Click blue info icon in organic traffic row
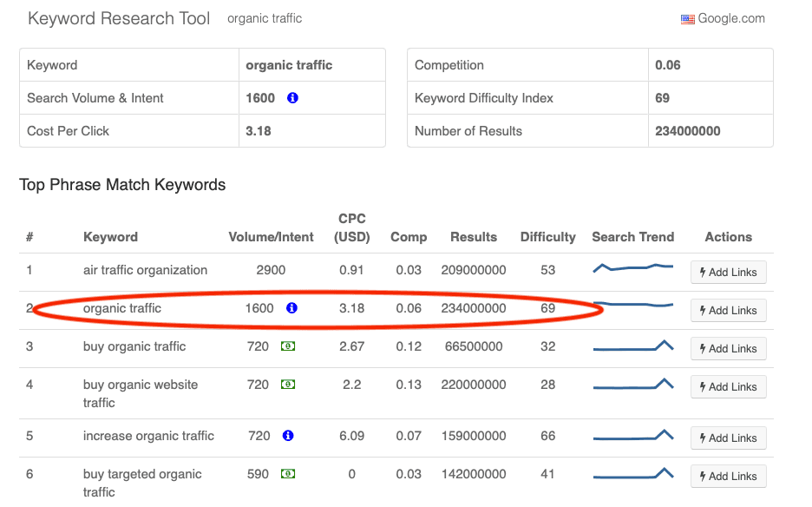Screen dimensions: 812x507 (291, 308)
